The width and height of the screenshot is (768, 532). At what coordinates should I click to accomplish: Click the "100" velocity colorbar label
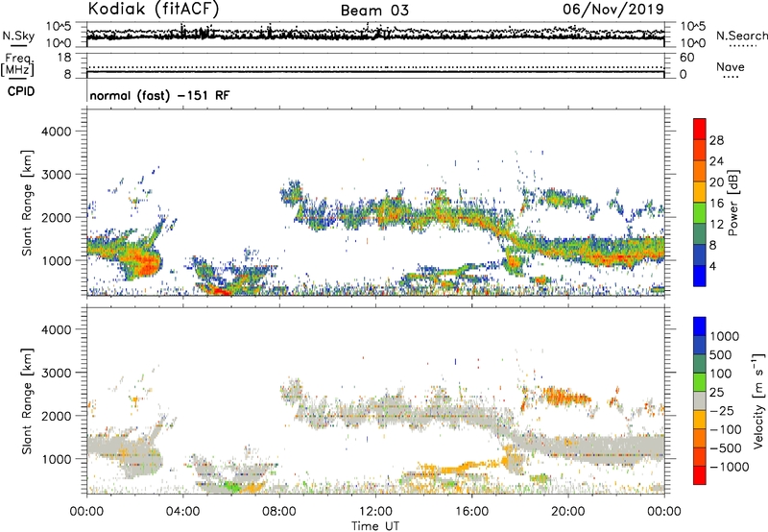pos(721,374)
